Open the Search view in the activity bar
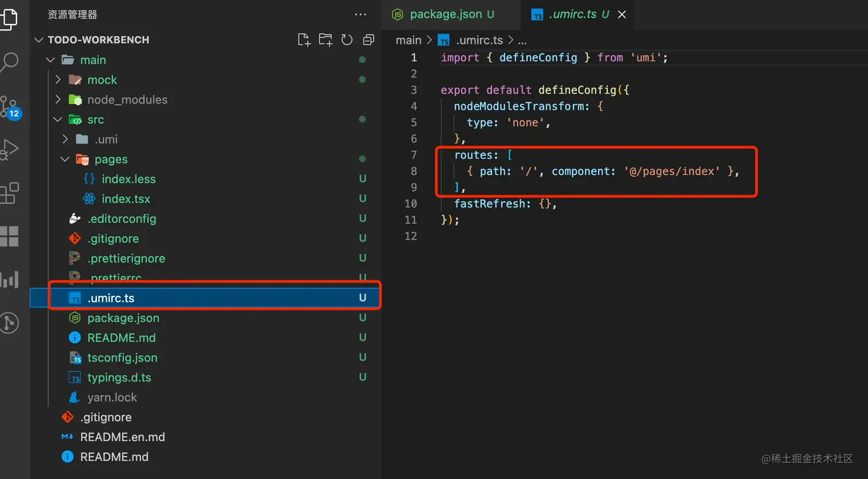868x479 pixels. click(x=10, y=61)
